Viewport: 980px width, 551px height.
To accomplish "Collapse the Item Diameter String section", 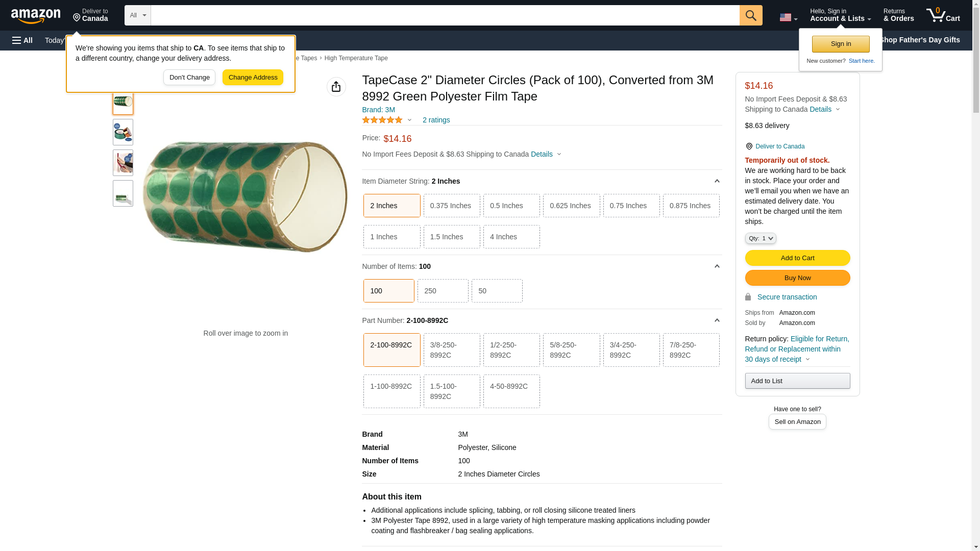I will click(x=717, y=181).
